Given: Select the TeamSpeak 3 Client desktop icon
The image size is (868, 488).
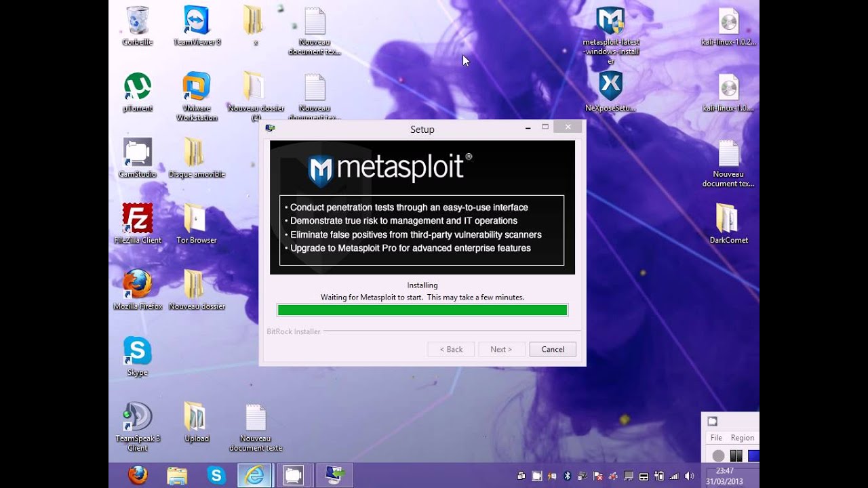Looking at the screenshot, I should 138,427.
